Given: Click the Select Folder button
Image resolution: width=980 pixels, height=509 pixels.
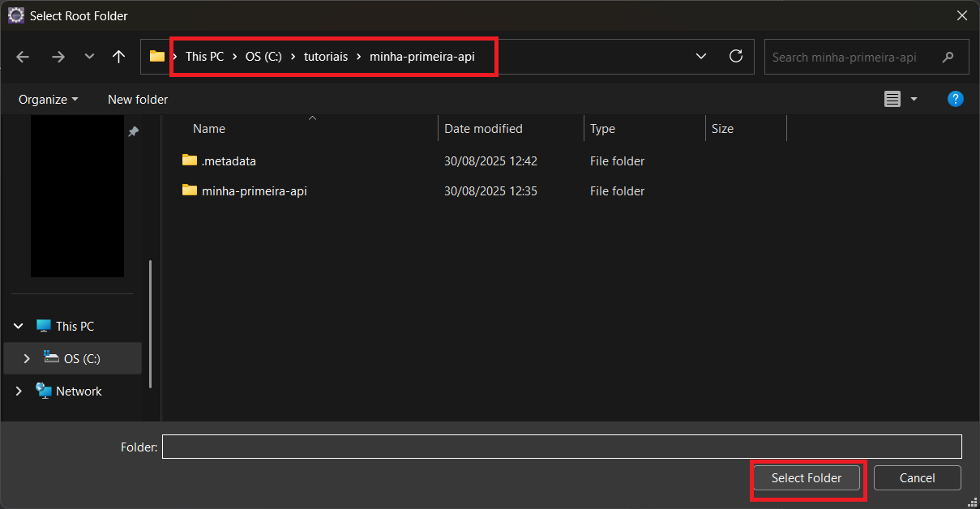Looking at the screenshot, I should (x=807, y=477).
